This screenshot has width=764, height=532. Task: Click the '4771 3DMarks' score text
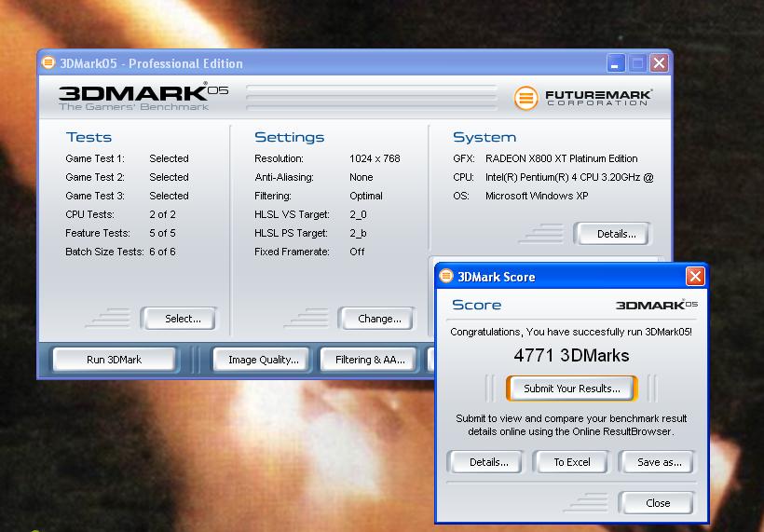pos(571,355)
